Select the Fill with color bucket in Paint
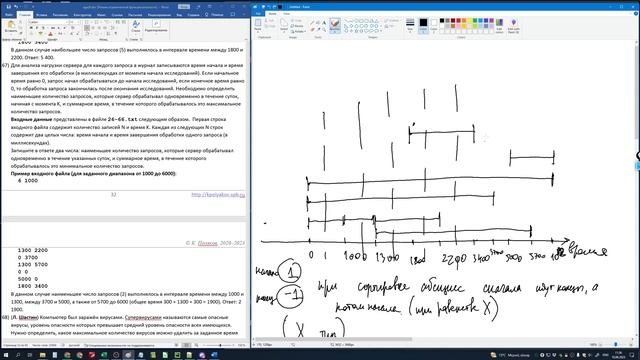This screenshot has width=640, height=360. point(318,22)
